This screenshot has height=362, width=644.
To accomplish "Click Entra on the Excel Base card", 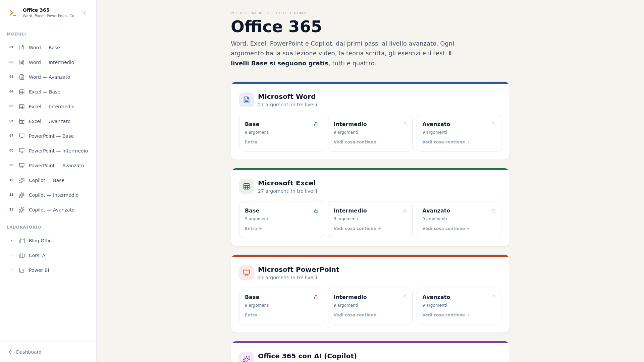I will [253, 229].
